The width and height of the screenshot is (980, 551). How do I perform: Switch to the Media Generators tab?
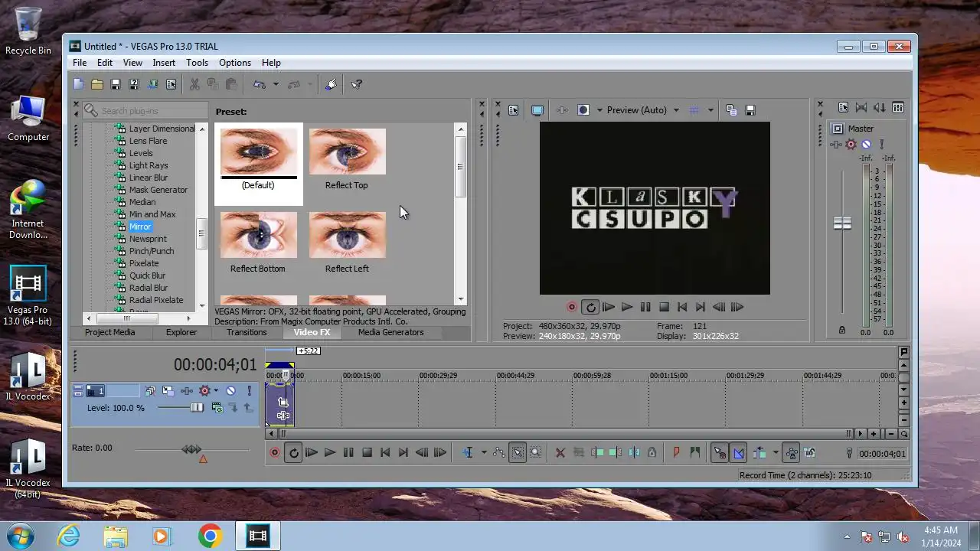(x=390, y=332)
